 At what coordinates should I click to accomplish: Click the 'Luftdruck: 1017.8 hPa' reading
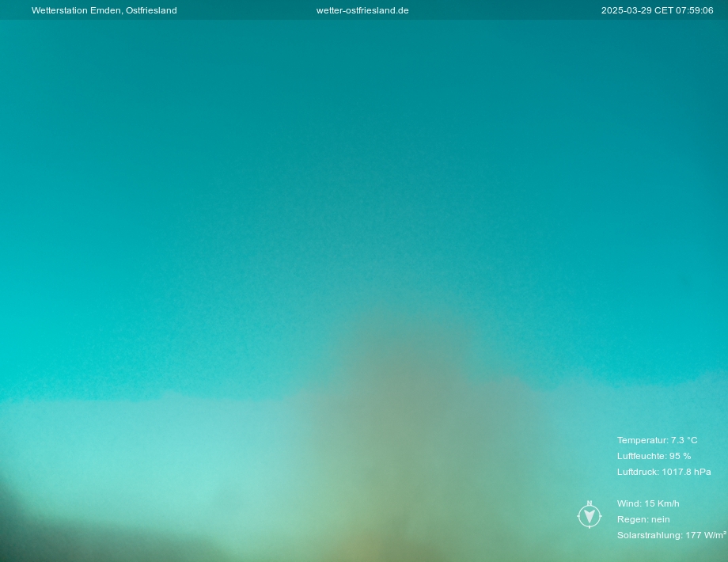pyautogui.click(x=664, y=472)
